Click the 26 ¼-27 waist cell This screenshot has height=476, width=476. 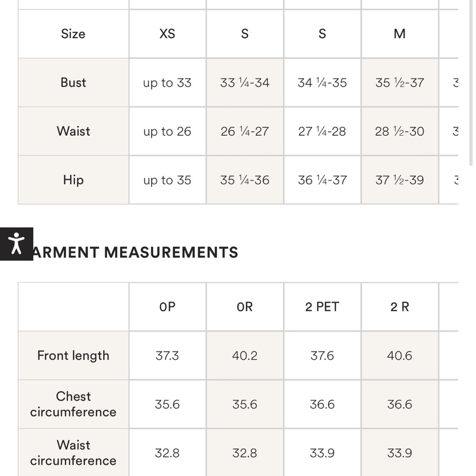(245, 131)
